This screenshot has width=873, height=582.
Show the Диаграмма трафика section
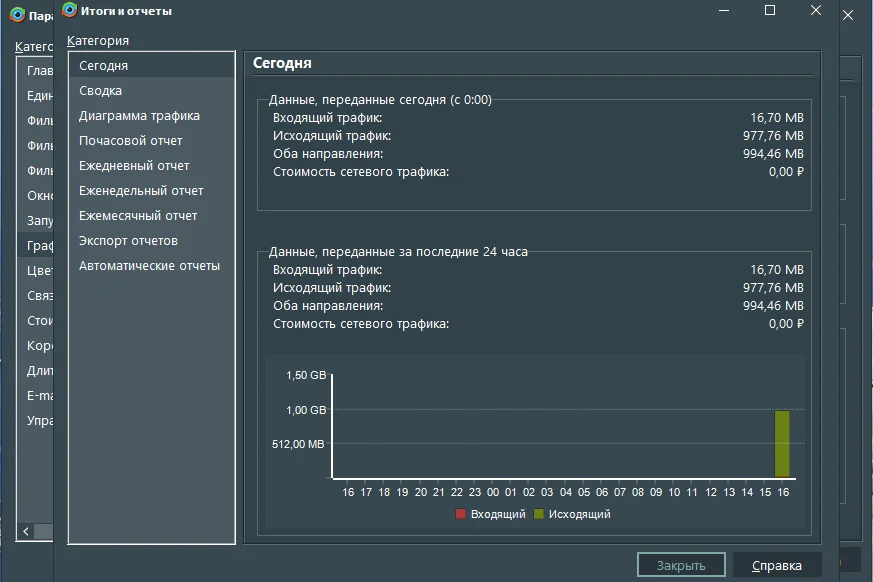[139, 115]
